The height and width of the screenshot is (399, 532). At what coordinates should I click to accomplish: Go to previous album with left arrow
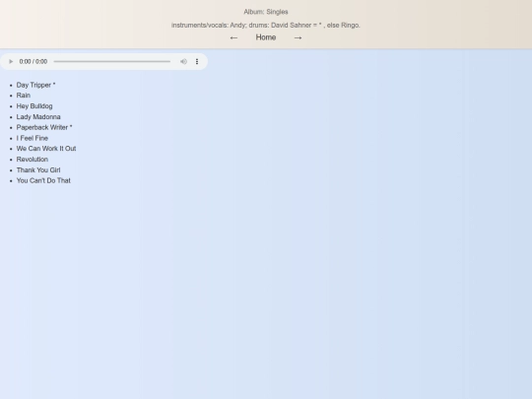click(233, 37)
